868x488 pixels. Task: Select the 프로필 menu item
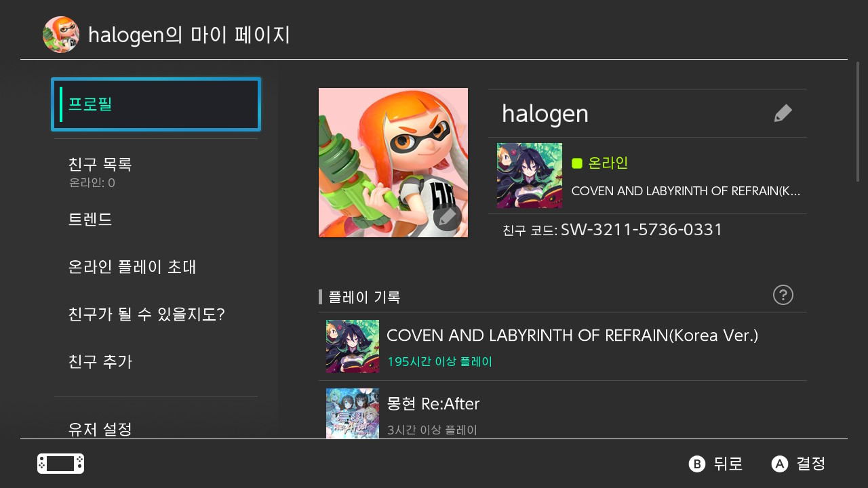click(x=156, y=104)
